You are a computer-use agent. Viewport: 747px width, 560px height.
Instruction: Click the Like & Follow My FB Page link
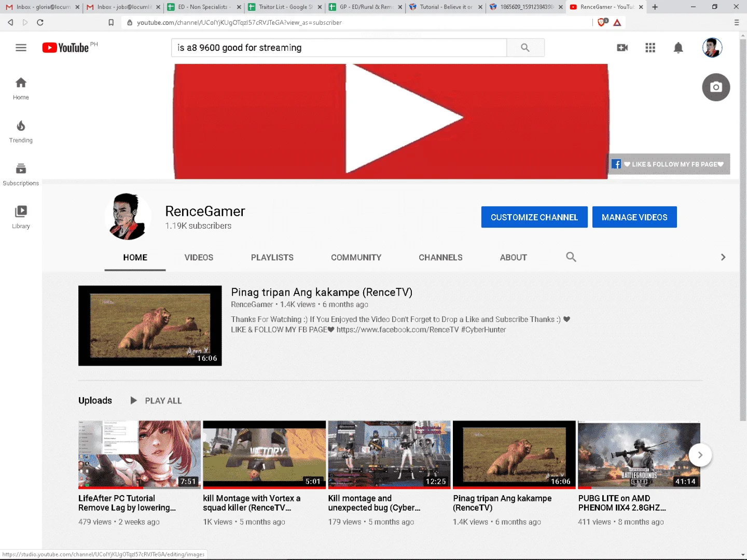coord(673,164)
